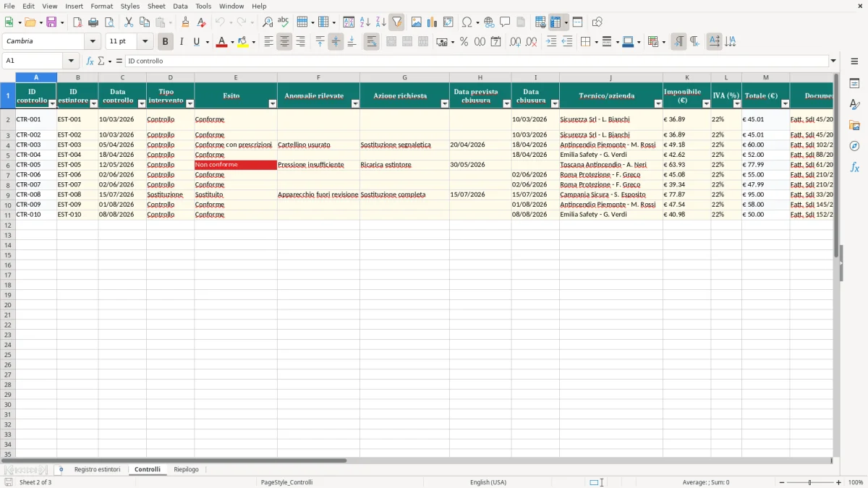The height and width of the screenshot is (488, 868).
Task: Insert a comment icon
Action: tap(505, 22)
